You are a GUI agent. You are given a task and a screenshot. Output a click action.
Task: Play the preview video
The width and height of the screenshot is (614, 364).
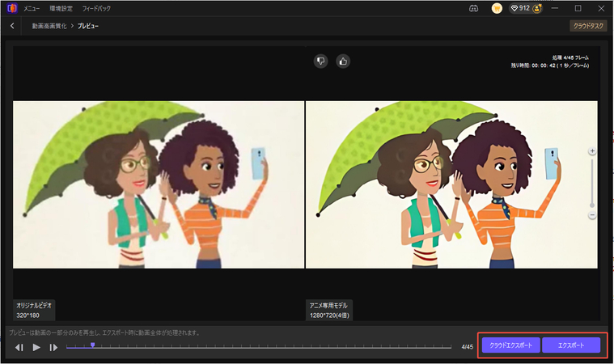tap(36, 347)
